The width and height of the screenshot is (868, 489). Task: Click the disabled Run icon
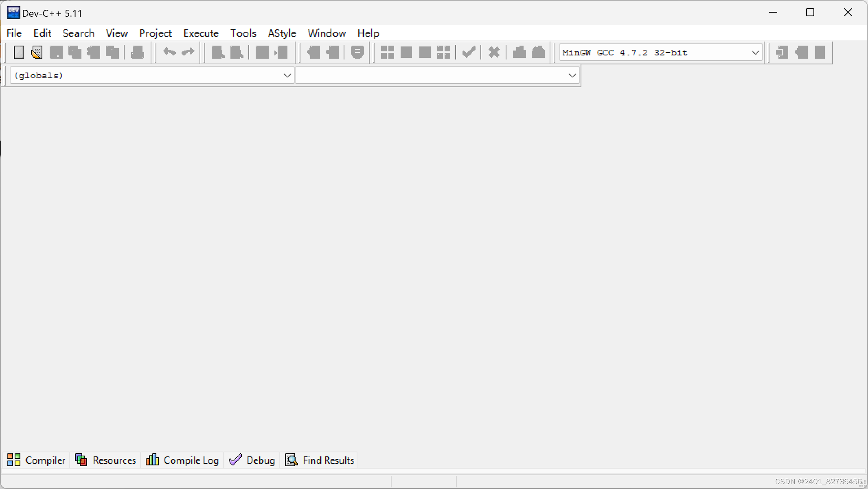pyautogui.click(x=406, y=52)
